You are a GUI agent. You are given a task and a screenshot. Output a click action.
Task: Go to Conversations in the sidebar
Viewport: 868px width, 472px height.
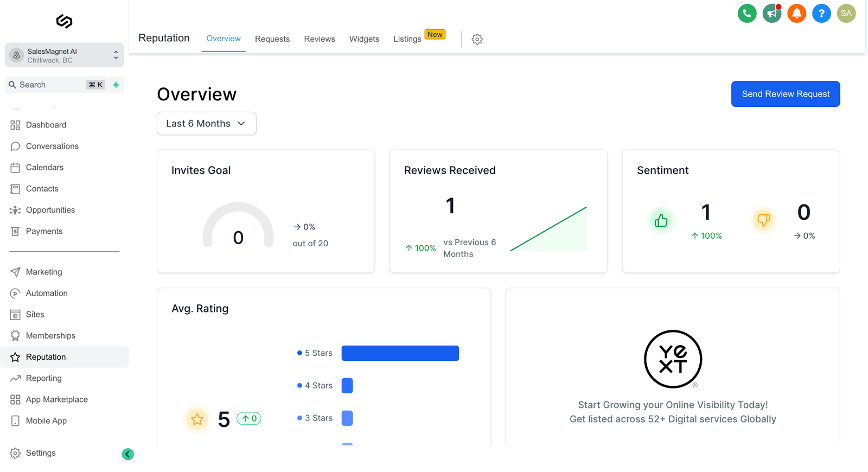pyautogui.click(x=52, y=146)
